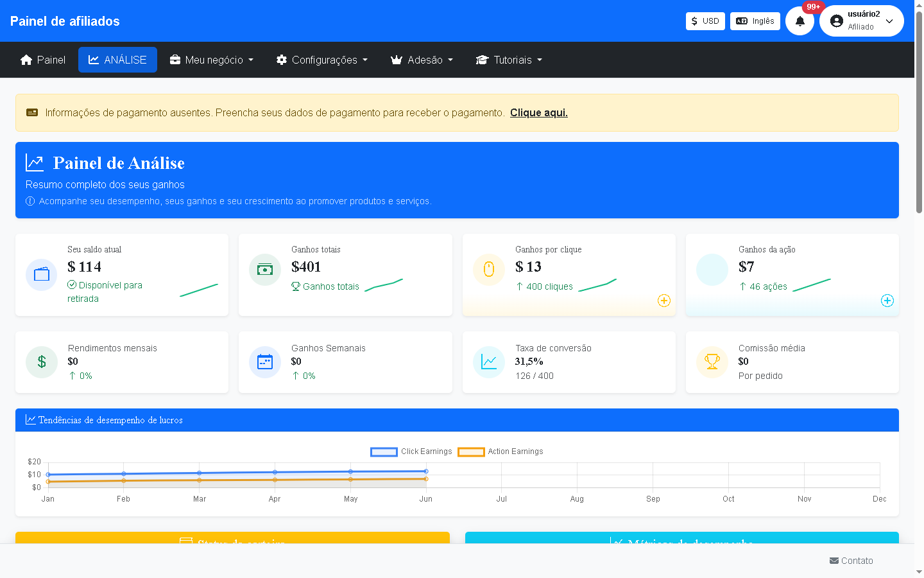Open the USD currency selector button

[705, 21]
